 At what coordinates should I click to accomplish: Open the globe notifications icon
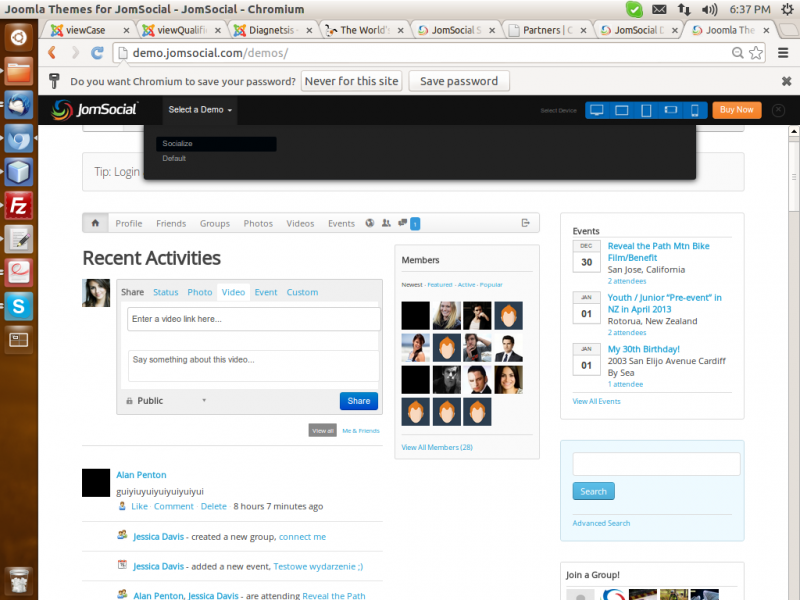pos(370,223)
